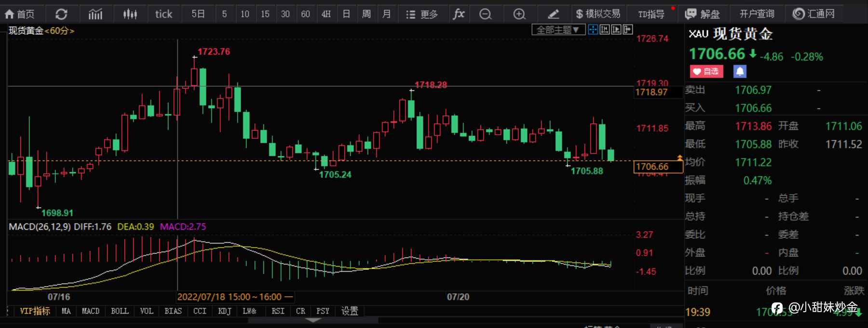Open the VIP指标 indicator tab
The image size is (868, 328).
[35, 311]
